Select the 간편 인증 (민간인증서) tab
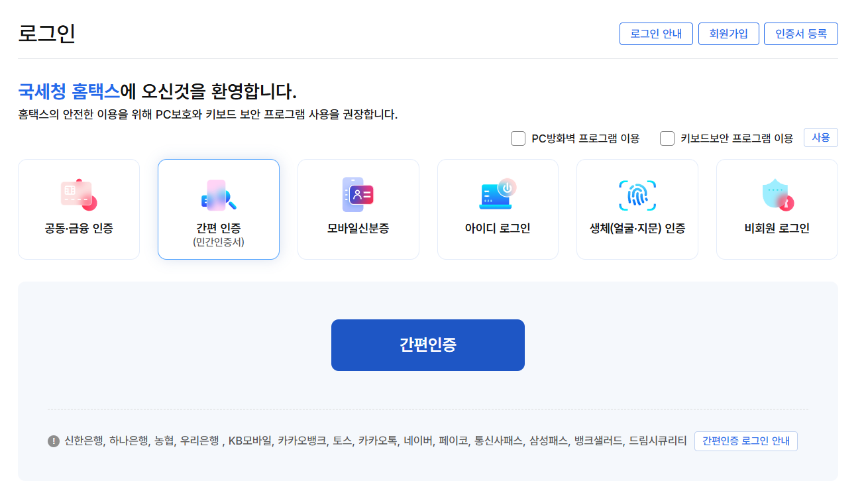 219,209
